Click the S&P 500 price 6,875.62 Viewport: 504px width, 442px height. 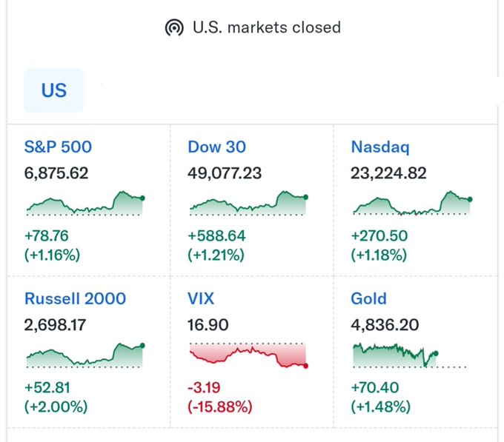(57, 173)
